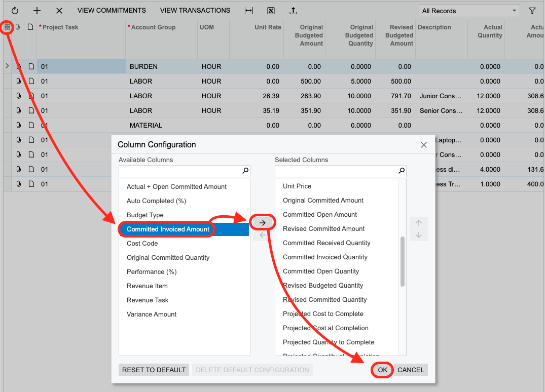Add a new row with the plus icon
Viewport: 545px width, 392px height.
(37, 10)
